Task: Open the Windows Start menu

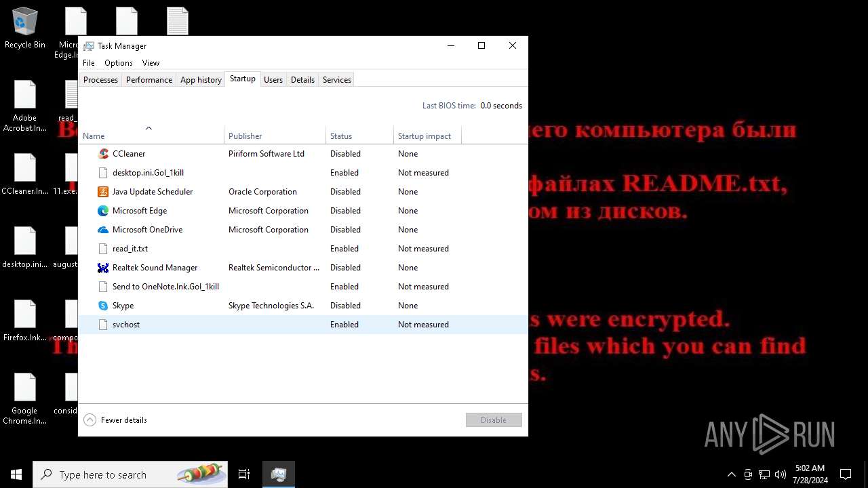Action: click(16, 474)
